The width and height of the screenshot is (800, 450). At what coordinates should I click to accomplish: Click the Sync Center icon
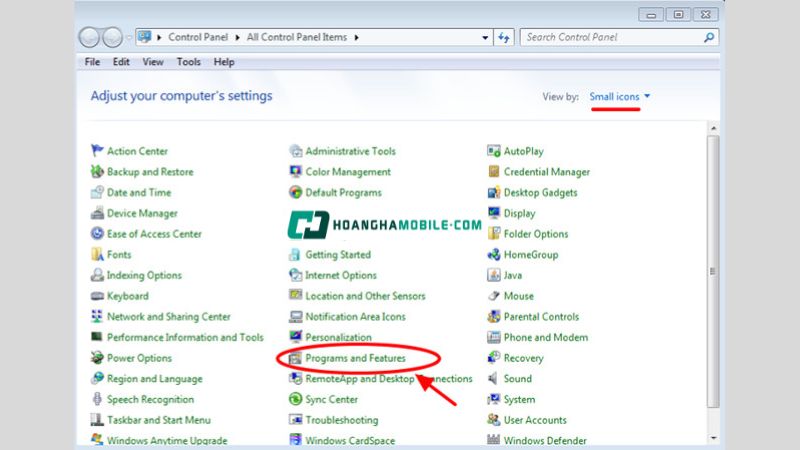(296, 400)
